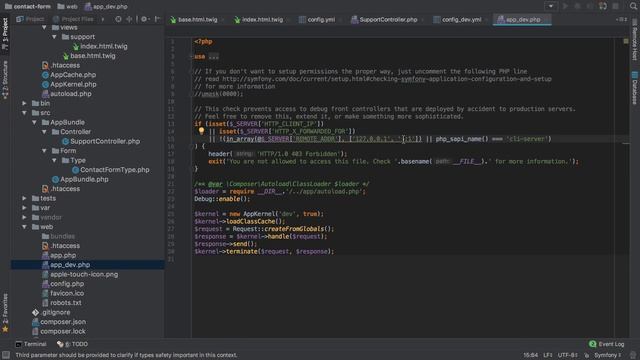Expand the vendor folder
The image size is (640, 360).
(24, 217)
